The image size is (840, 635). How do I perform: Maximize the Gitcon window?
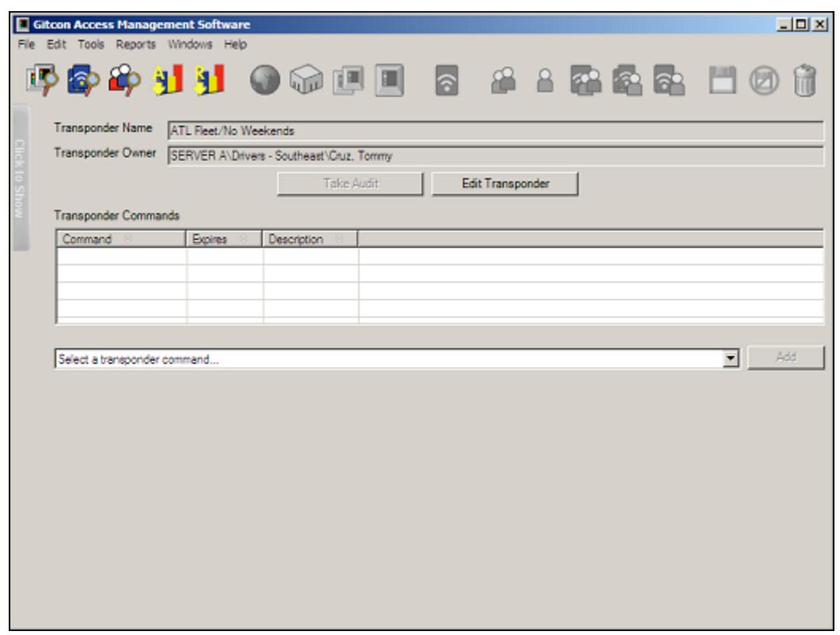tap(801, 25)
